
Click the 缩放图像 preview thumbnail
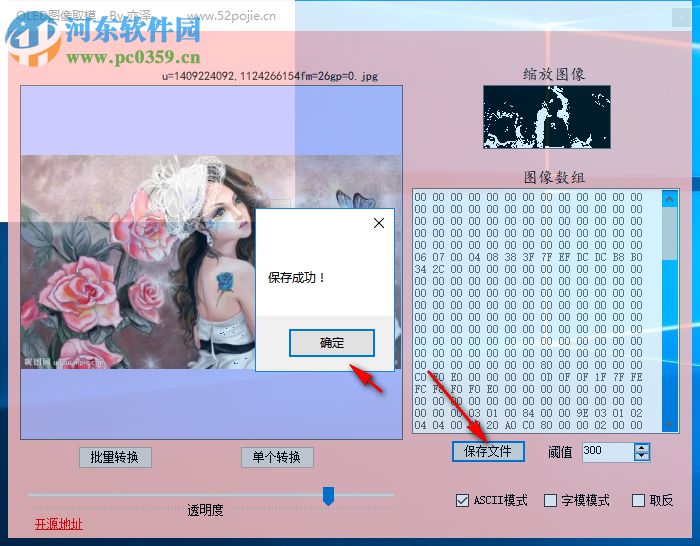click(546, 117)
